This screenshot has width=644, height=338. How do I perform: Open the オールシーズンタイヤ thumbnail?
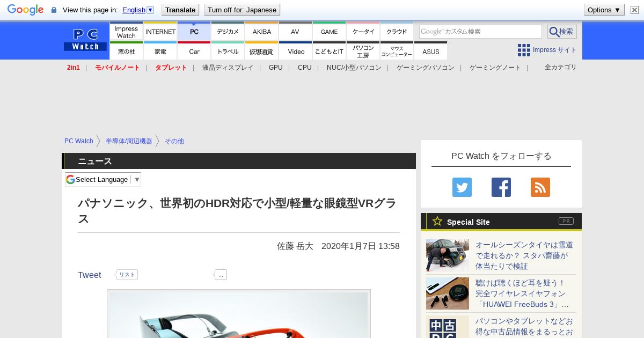pos(448,255)
